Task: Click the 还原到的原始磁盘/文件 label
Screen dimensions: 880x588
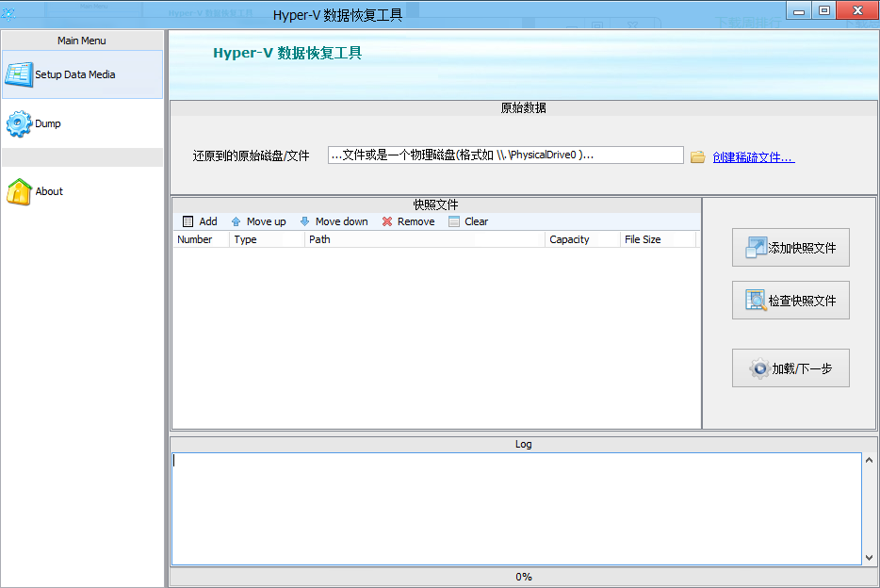Action: pos(251,155)
